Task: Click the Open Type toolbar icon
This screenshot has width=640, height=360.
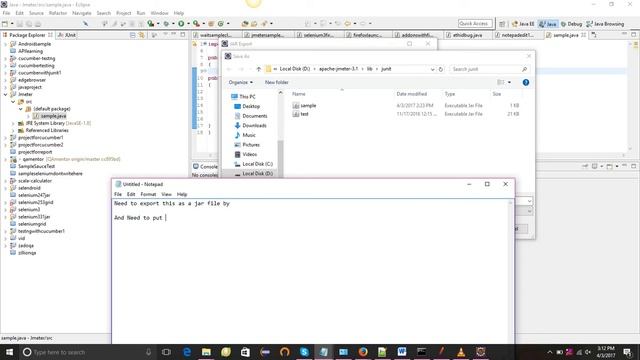Action: tap(245, 24)
